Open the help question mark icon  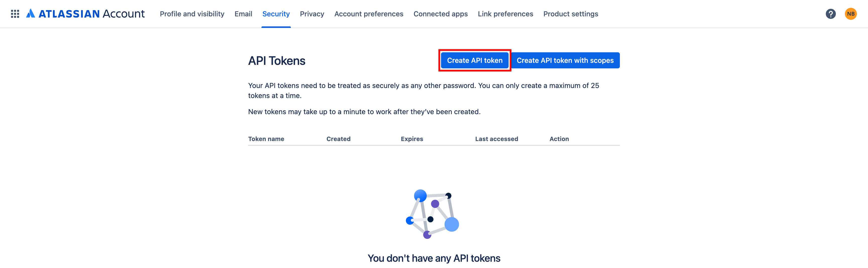(x=831, y=14)
